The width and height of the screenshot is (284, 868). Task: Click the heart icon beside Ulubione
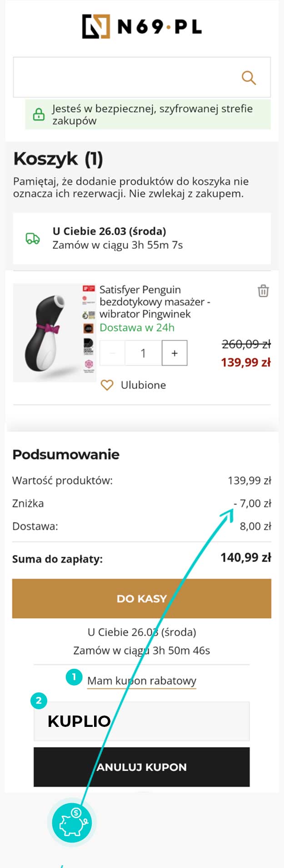coord(107,385)
